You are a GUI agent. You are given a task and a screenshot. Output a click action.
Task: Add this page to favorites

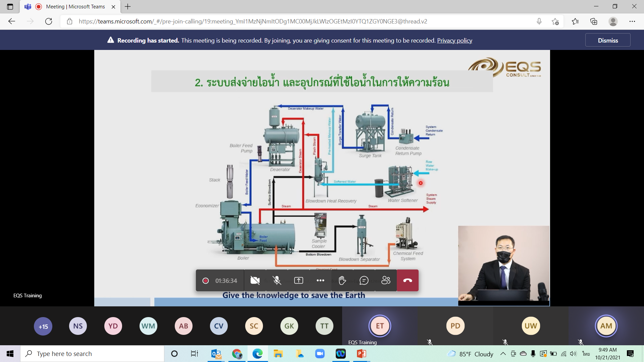(555, 21)
